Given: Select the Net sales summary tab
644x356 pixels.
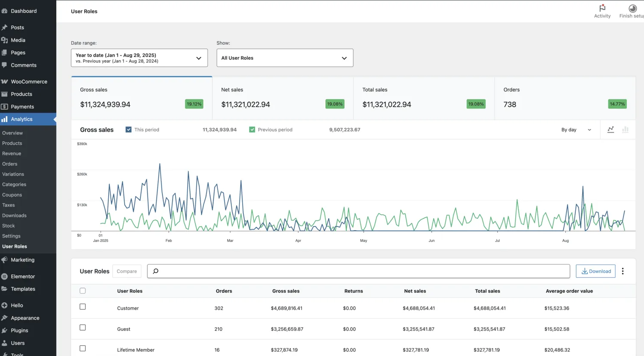Looking at the screenshot, I should click(283, 98).
